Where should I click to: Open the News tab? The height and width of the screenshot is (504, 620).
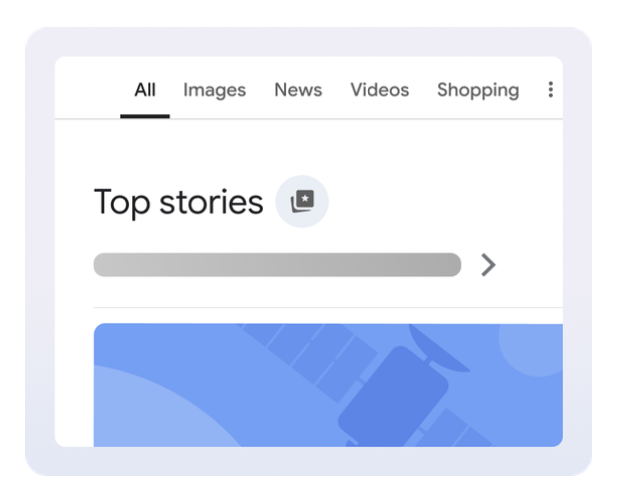(x=298, y=90)
